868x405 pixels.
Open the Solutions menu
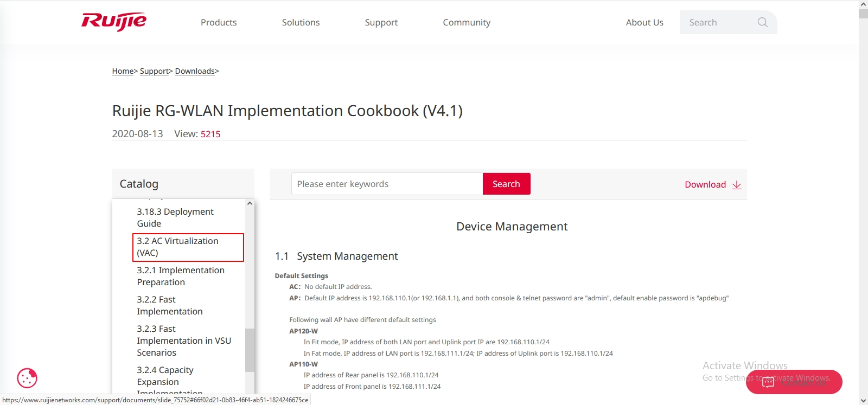tap(301, 22)
